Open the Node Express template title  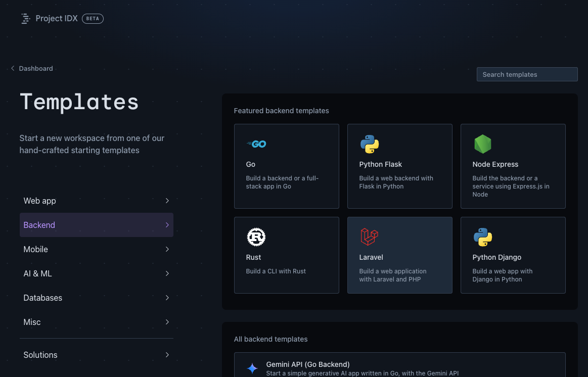(495, 164)
